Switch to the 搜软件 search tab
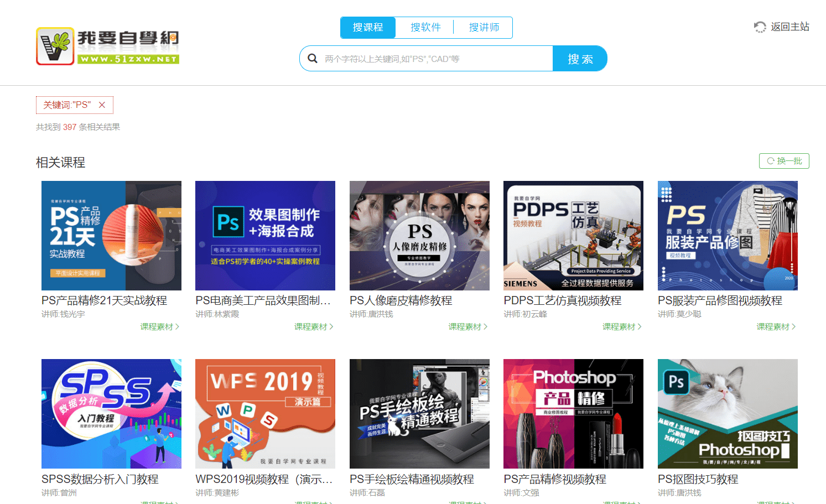 pyautogui.click(x=425, y=28)
